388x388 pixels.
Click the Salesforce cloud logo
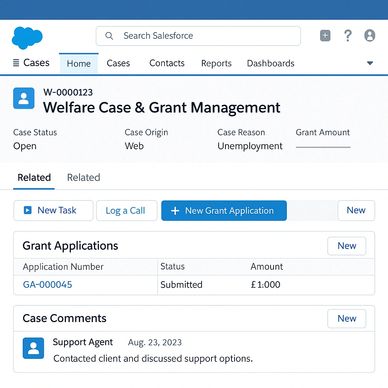[x=27, y=38]
